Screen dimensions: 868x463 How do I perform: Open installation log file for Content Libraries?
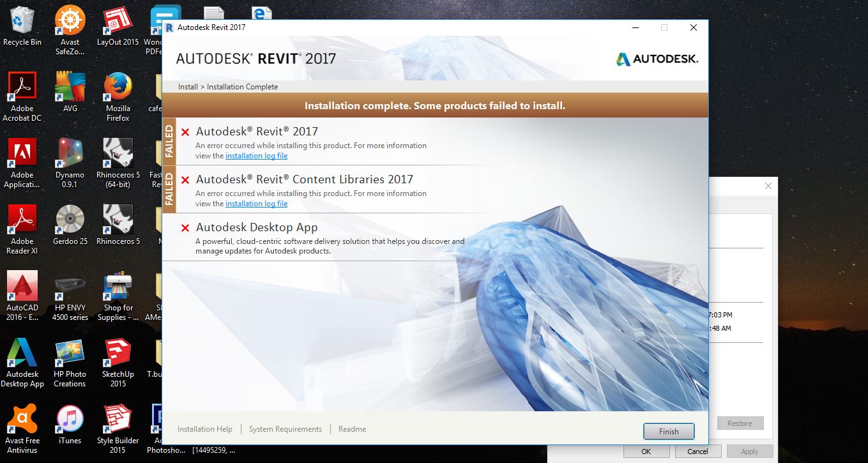pos(256,204)
